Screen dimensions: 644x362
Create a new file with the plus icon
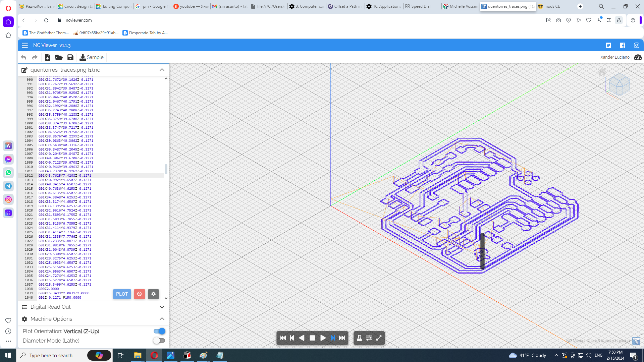coord(48,57)
